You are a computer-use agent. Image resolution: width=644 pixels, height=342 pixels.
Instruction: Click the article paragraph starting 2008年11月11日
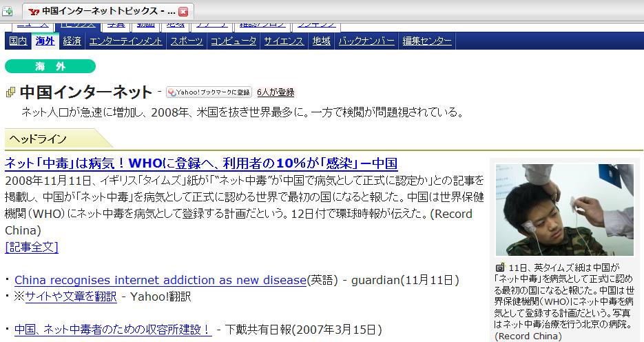coord(245,205)
